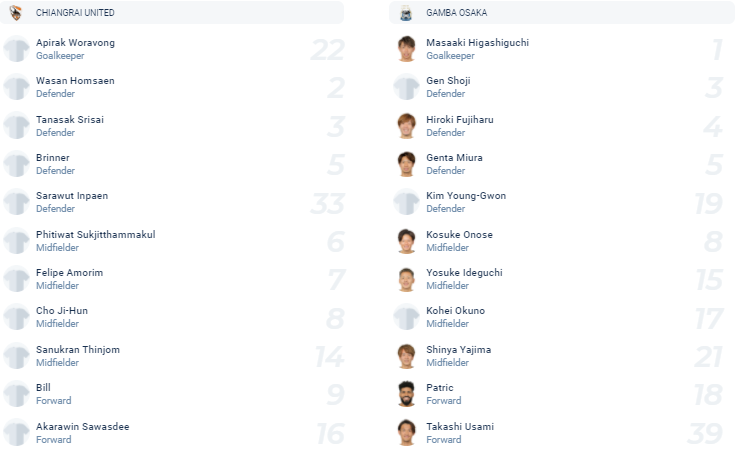Click Apirak Woravong's jersey icon

[x=16, y=49]
